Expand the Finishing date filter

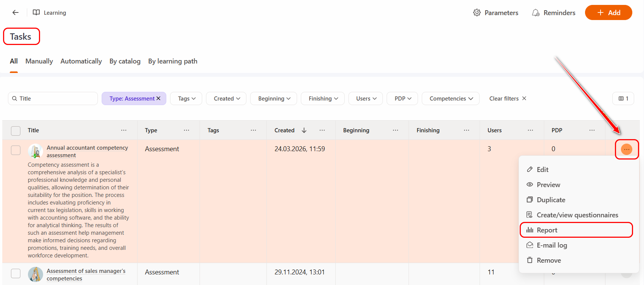coord(322,99)
